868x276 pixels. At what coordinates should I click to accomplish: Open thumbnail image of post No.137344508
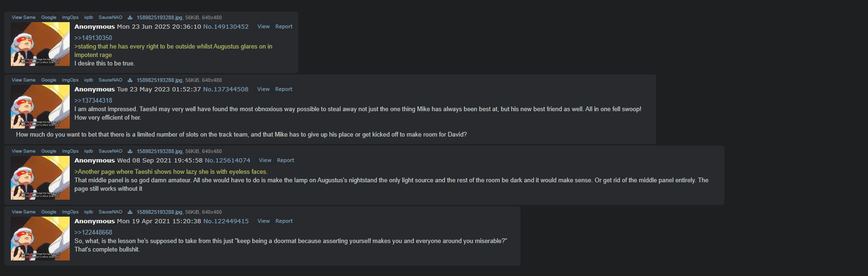point(40,106)
